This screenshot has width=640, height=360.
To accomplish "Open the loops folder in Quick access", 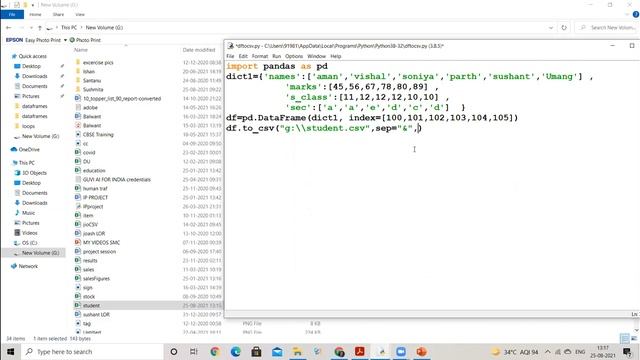I will (x=28, y=126).
